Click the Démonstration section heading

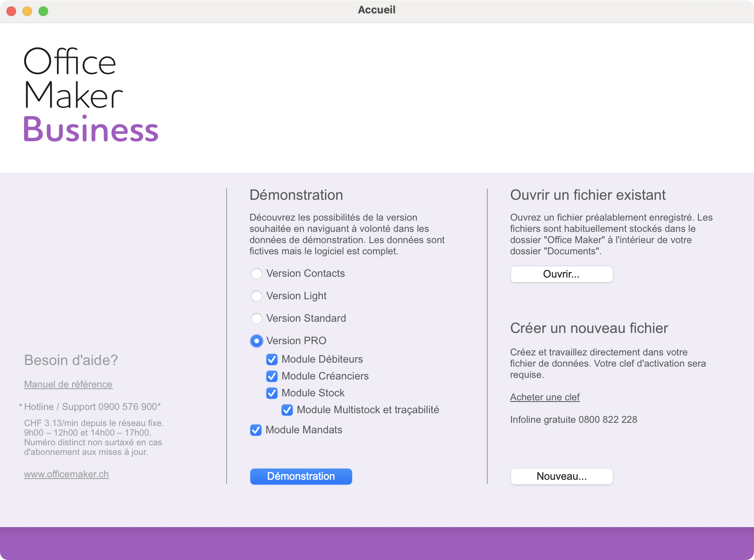pos(296,195)
